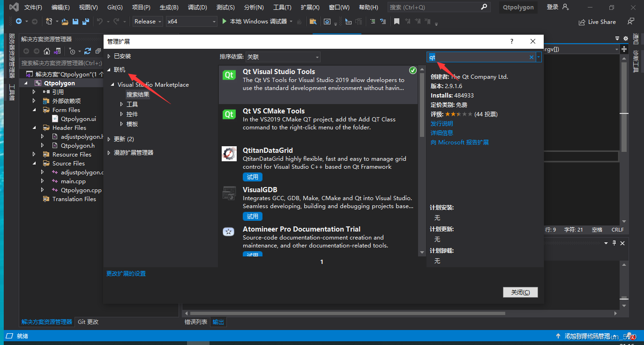Switch to the Git 更改 tab
The image size is (644, 345).
click(88, 322)
